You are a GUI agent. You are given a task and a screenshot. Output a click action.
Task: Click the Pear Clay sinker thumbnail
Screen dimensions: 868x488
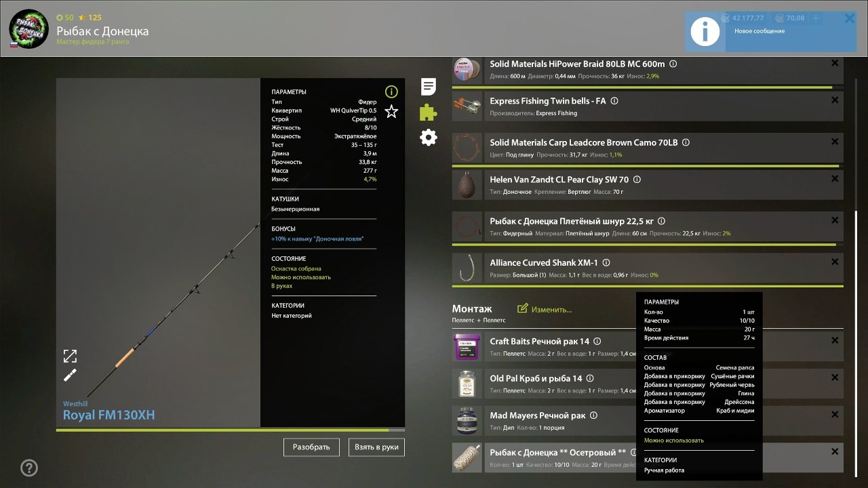pos(467,185)
